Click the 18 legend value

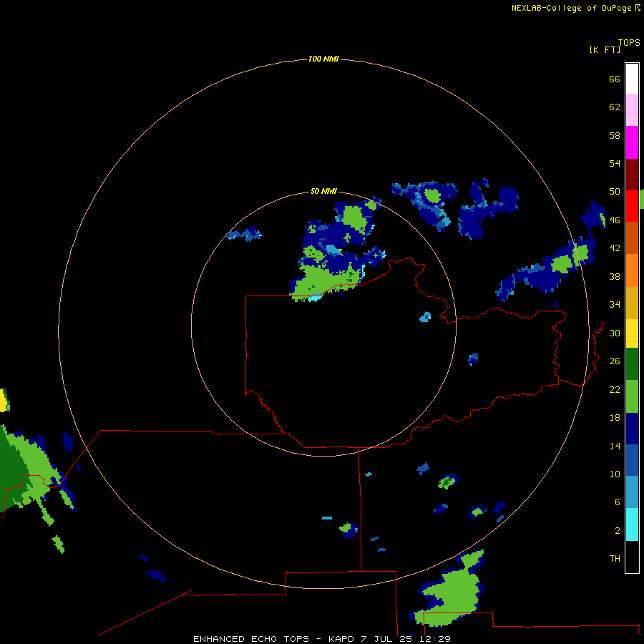[x=615, y=418]
